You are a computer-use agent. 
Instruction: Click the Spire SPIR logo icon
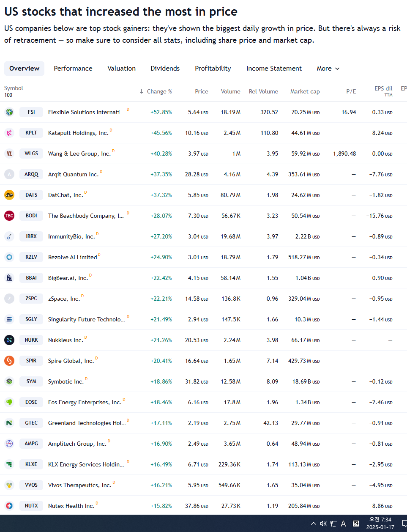tap(9, 361)
